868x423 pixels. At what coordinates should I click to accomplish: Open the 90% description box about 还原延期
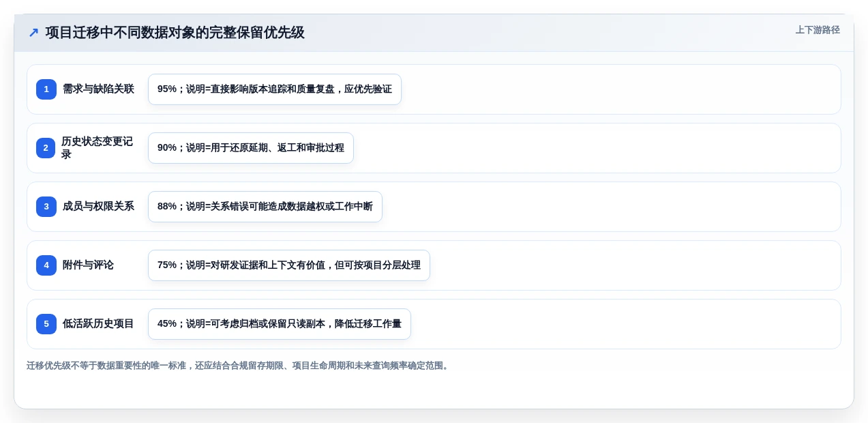(251, 148)
